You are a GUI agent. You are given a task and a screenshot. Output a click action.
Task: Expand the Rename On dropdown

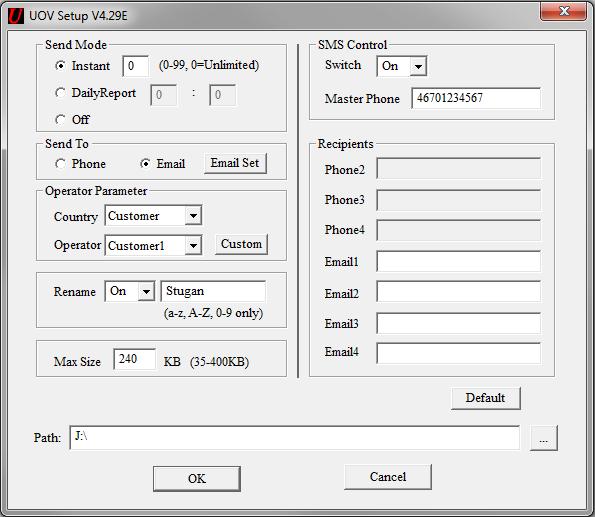[x=146, y=292]
